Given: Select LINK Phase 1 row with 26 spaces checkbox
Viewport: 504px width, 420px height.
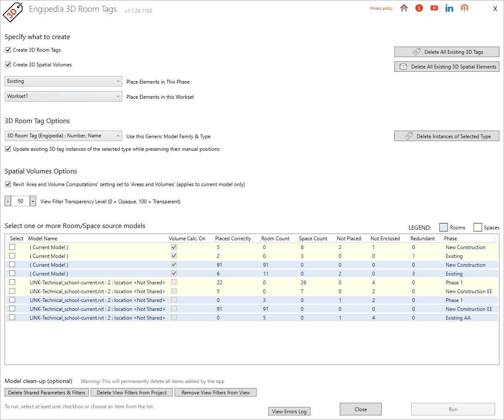Looking at the screenshot, I should coord(12,282).
